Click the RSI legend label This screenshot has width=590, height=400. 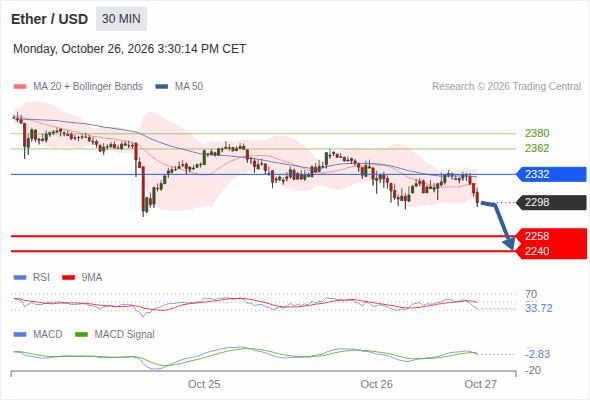point(41,278)
